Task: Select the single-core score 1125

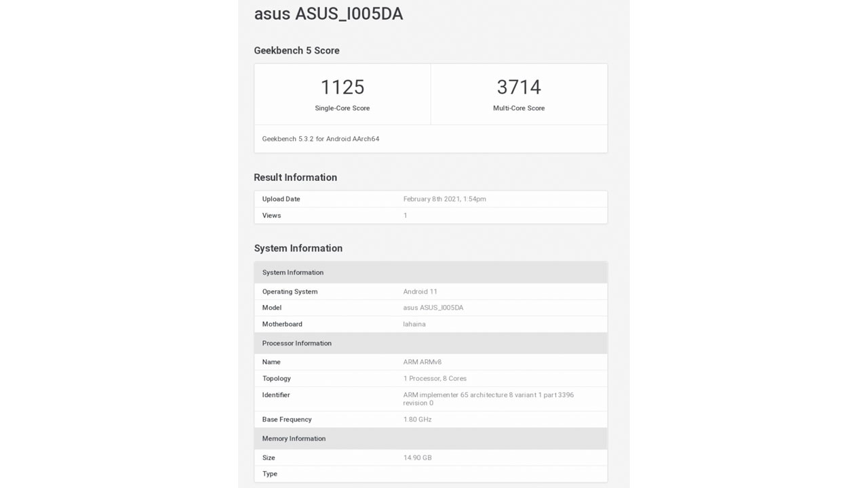Action: (x=342, y=87)
